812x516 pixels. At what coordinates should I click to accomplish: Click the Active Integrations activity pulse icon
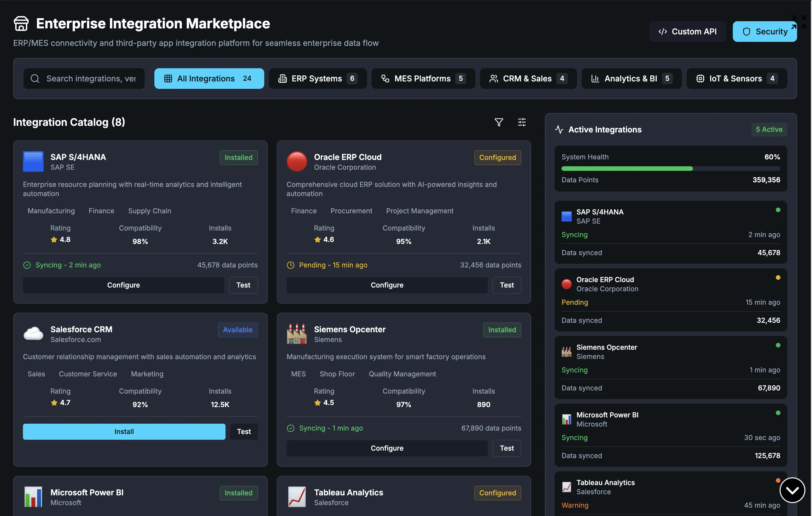click(x=559, y=130)
